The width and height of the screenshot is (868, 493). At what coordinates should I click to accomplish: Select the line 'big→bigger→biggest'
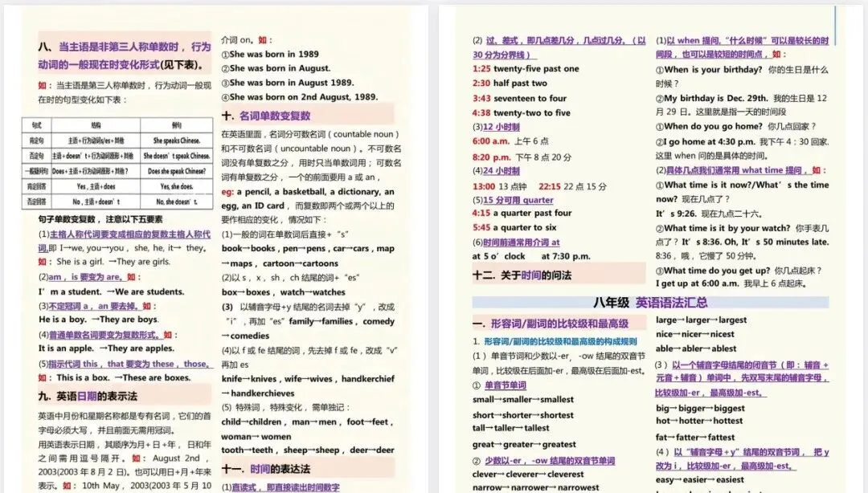700,409
